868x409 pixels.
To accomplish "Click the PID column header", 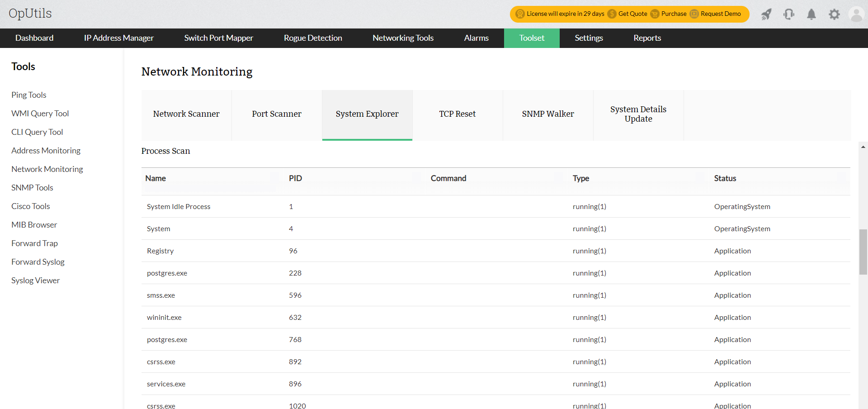I will click(x=295, y=178).
